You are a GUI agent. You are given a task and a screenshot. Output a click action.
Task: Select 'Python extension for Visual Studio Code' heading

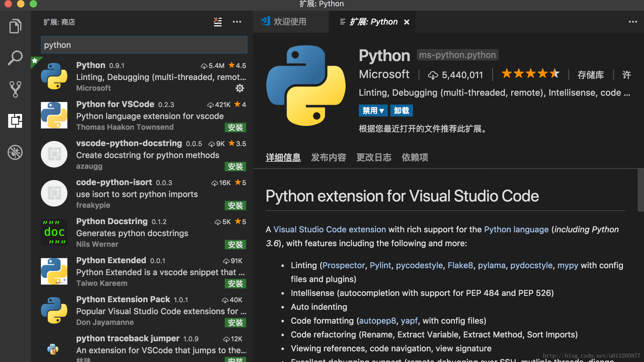point(402,196)
